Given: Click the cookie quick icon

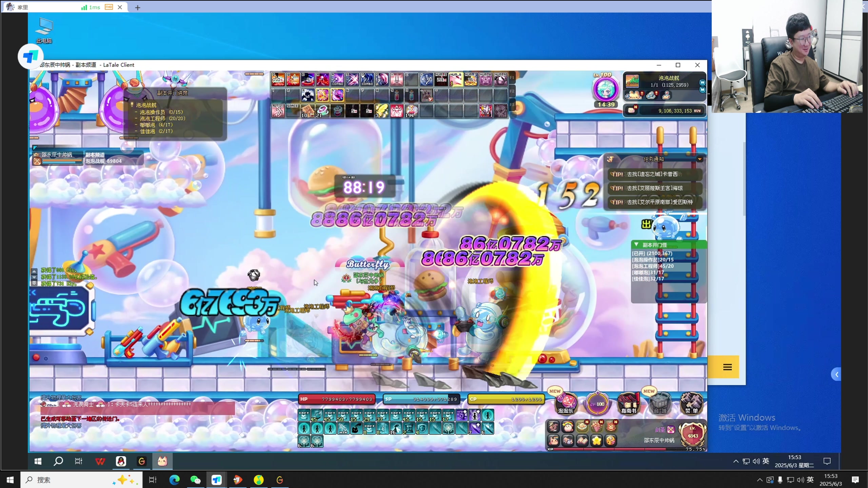Looking at the screenshot, I should click(x=611, y=441).
